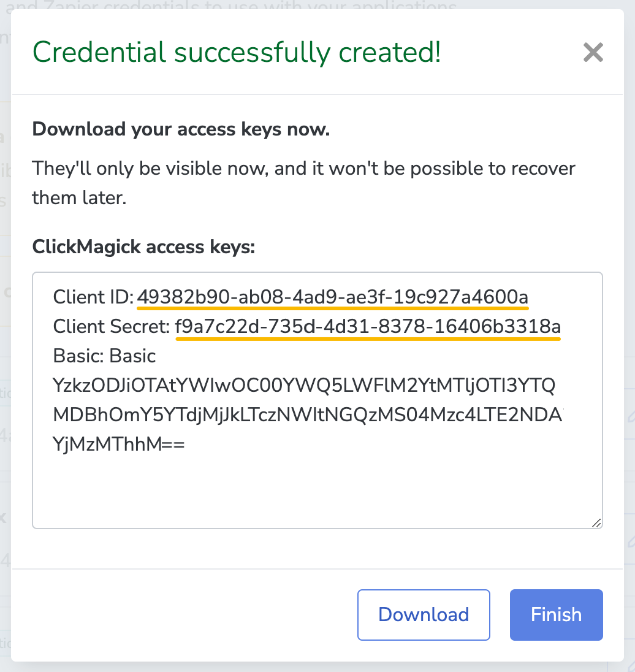This screenshot has height=672, width=635.
Task: Click the "Client Secret:" label text
Action: click(111, 327)
